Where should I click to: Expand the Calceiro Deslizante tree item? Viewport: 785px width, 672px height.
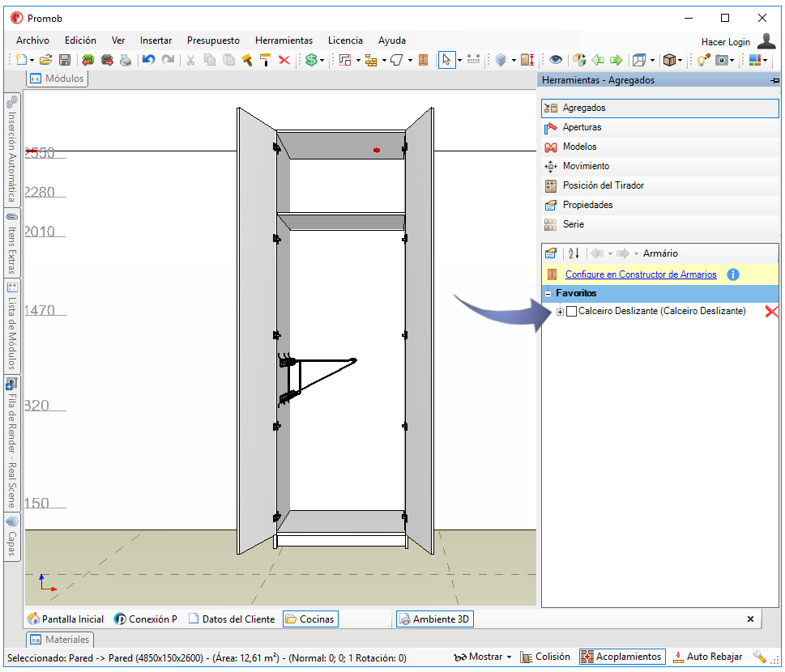561,313
